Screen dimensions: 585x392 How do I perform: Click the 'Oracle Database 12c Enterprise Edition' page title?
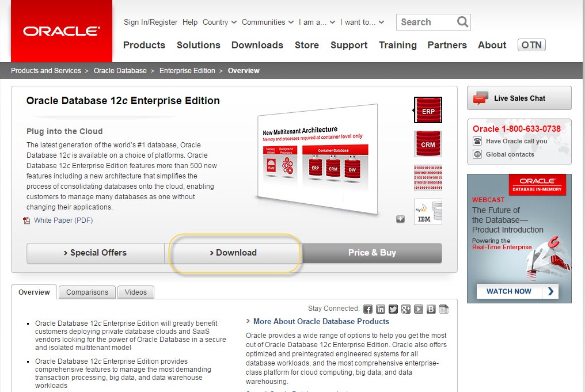click(x=123, y=101)
